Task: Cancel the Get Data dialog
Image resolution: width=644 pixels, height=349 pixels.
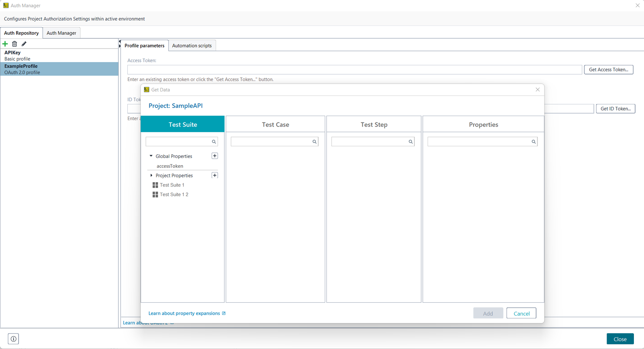Action: coord(521,313)
